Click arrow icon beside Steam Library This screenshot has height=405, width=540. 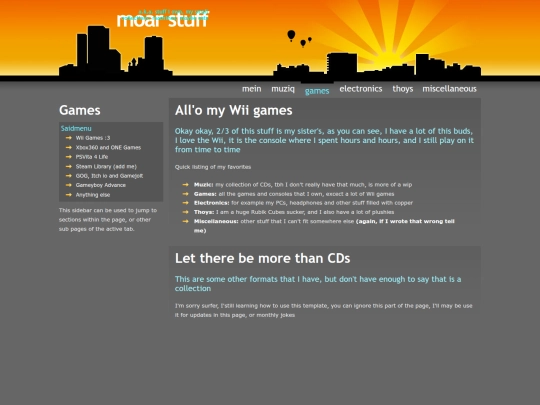click(x=69, y=166)
